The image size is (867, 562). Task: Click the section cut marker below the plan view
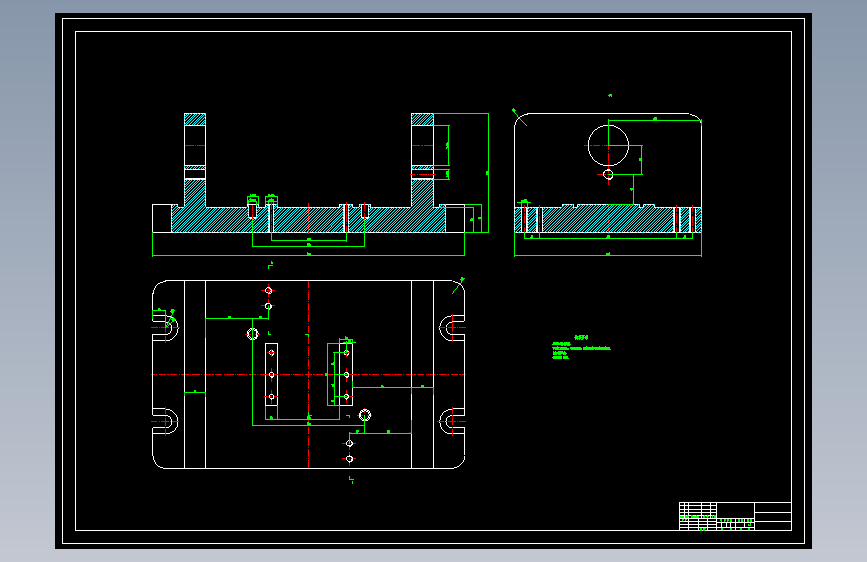pyautogui.click(x=352, y=479)
